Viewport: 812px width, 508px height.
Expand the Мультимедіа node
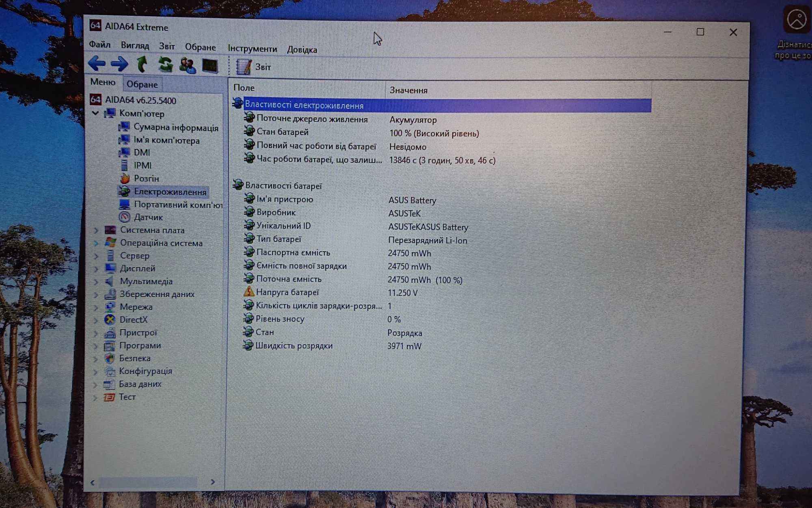point(96,281)
